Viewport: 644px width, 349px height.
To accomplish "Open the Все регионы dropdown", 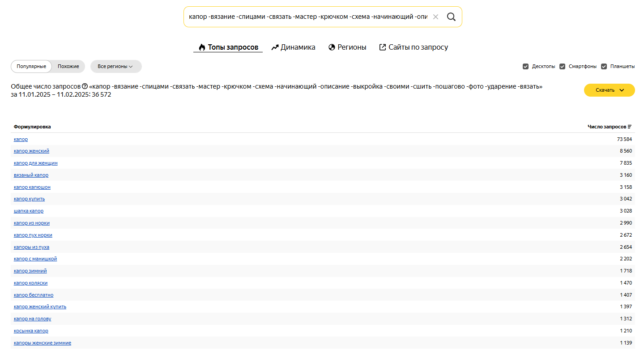I will tap(115, 66).
